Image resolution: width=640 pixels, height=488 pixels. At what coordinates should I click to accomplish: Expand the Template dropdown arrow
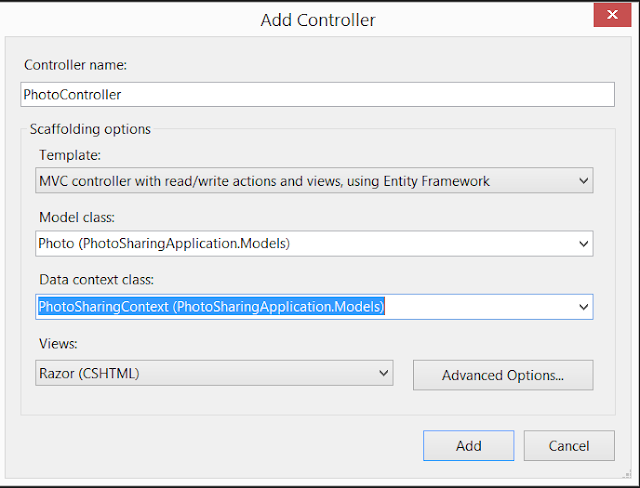(584, 180)
